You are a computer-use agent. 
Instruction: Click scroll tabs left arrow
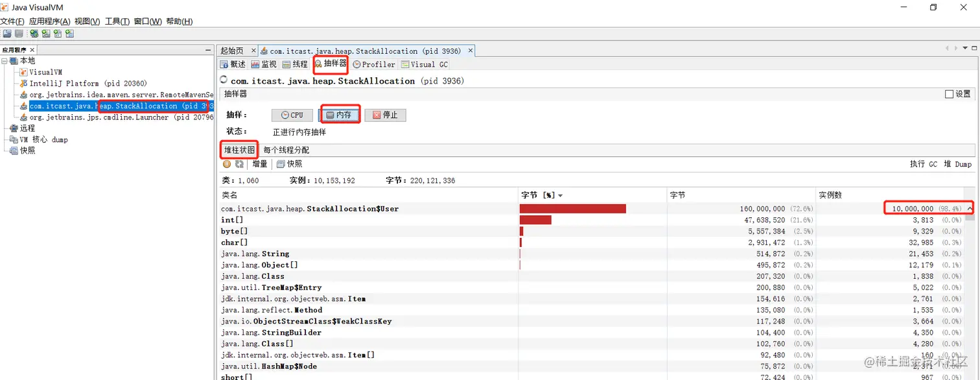click(x=948, y=49)
